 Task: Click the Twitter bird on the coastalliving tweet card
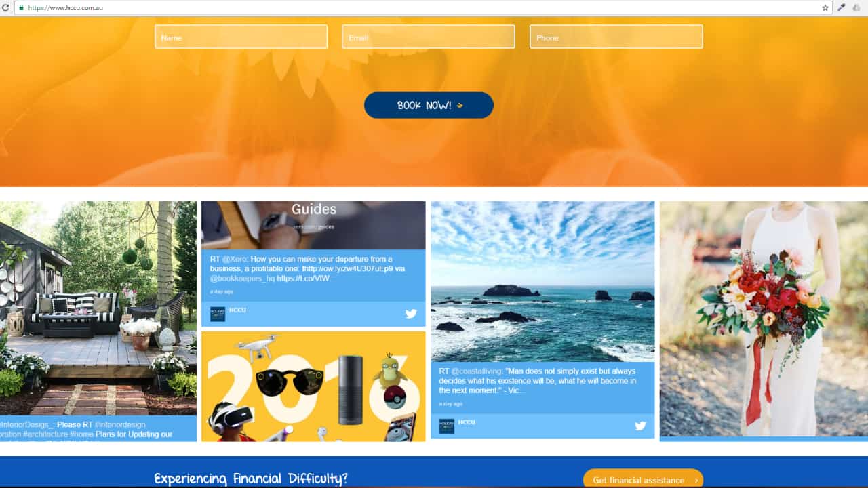point(640,426)
